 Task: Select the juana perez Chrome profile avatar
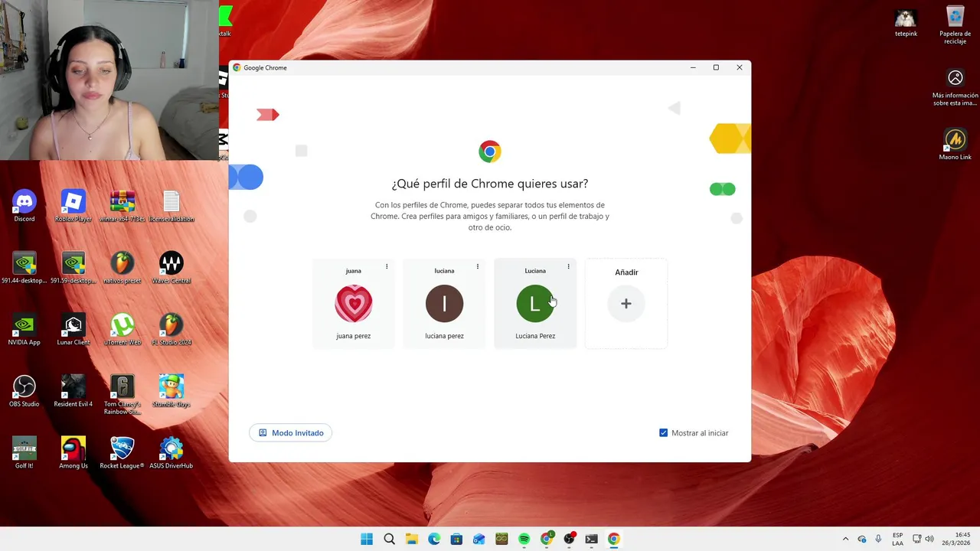tap(353, 304)
